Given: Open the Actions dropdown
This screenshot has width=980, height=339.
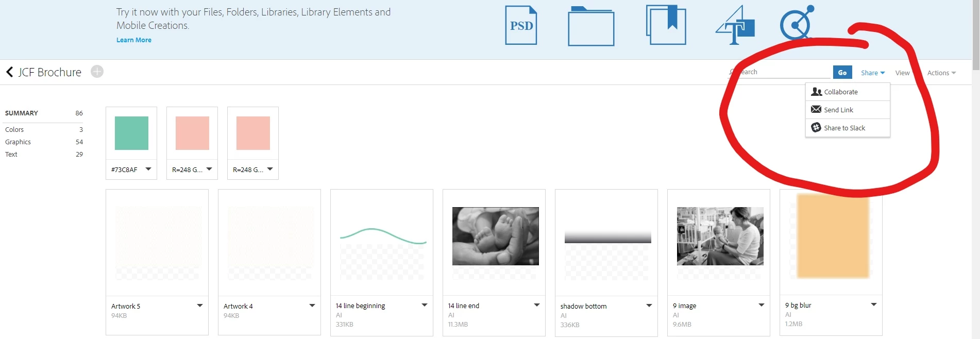Looking at the screenshot, I should [941, 73].
